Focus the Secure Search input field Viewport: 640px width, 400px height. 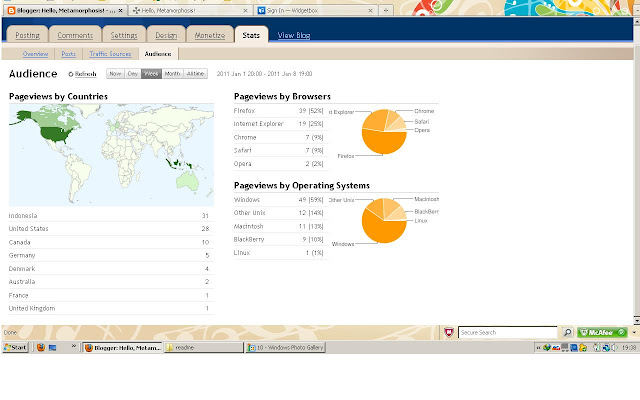click(x=508, y=332)
